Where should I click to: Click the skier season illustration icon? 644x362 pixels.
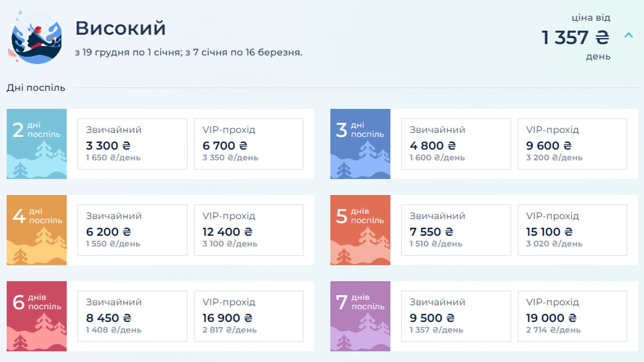36,38
